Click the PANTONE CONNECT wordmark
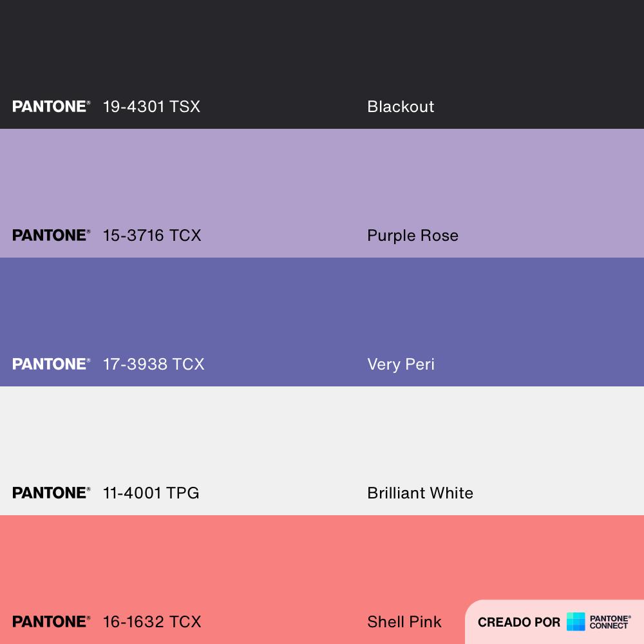The height and width of the screenshot is (644, 644). 610,621
